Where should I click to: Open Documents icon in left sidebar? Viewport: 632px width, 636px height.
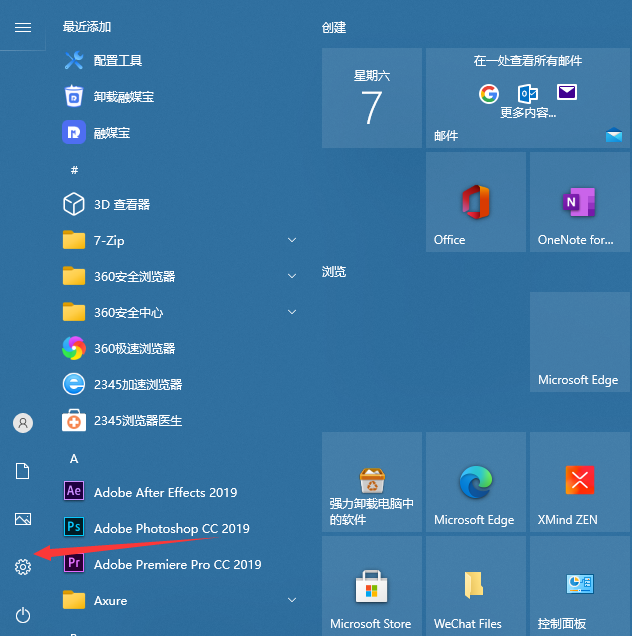tap(23, 471)
